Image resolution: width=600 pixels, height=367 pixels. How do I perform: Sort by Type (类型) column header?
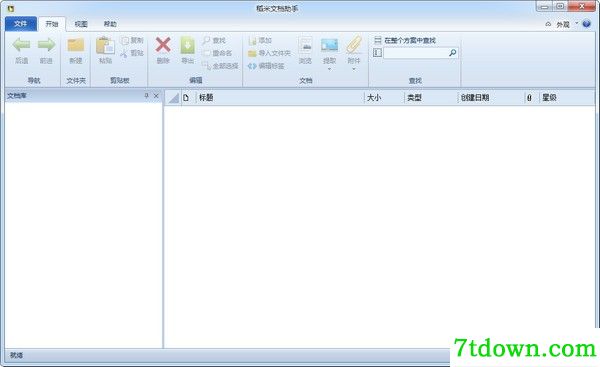(x=431, y=98)
